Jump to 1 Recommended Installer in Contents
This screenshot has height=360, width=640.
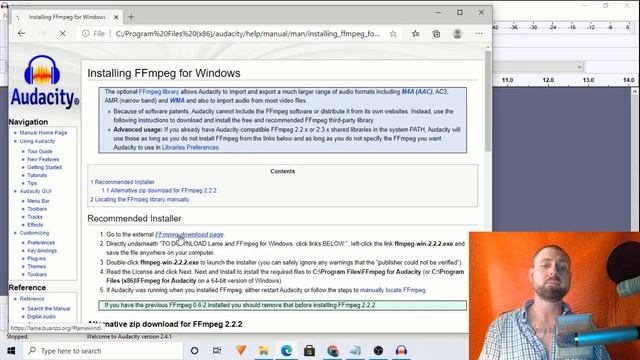click(122, 182)
